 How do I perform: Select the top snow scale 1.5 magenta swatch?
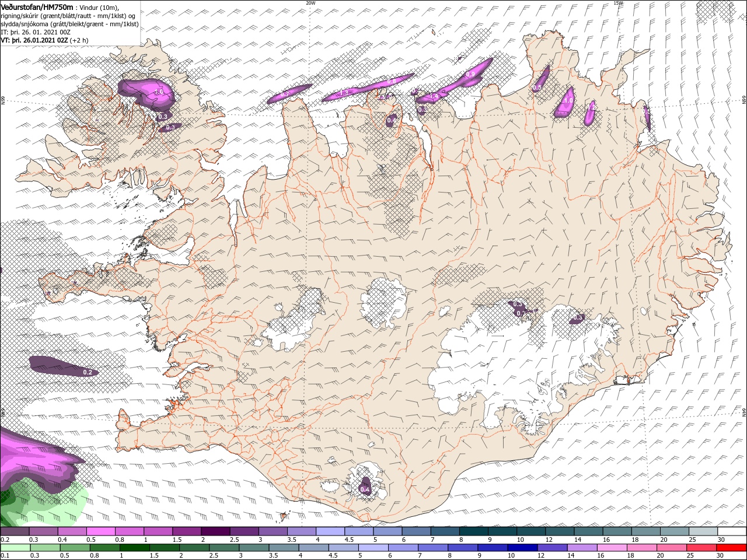coord(186,531)
